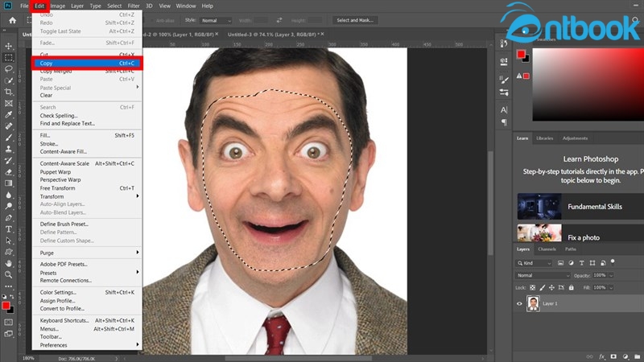
Task: Toggle filter for type layers
Action: tap(581, 263)
